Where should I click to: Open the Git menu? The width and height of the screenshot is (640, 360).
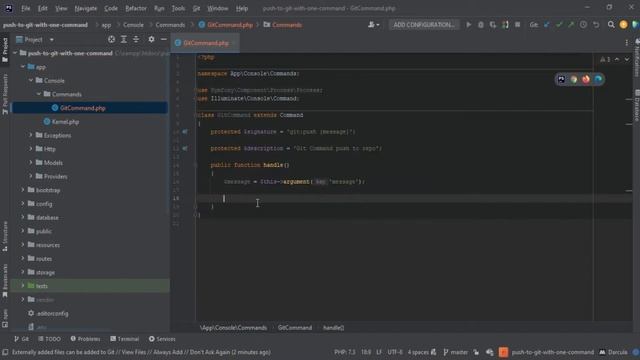pos(196,8)
